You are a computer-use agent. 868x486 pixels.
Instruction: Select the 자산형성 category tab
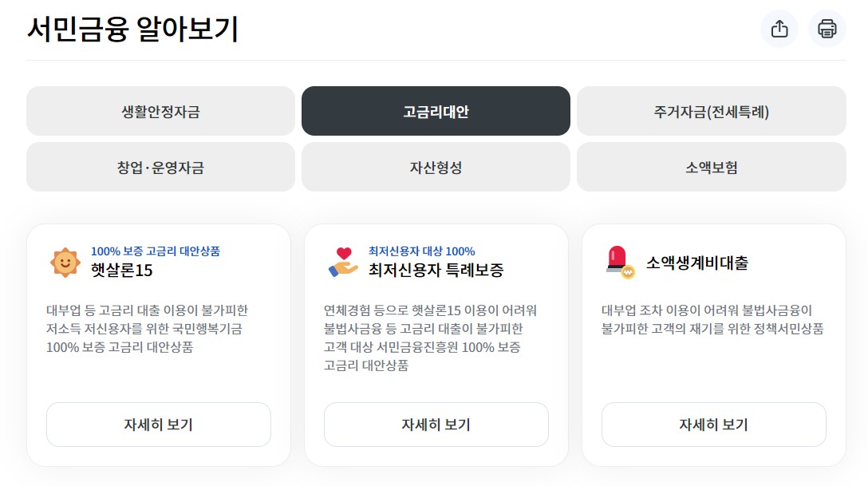(x=436, y=167)
